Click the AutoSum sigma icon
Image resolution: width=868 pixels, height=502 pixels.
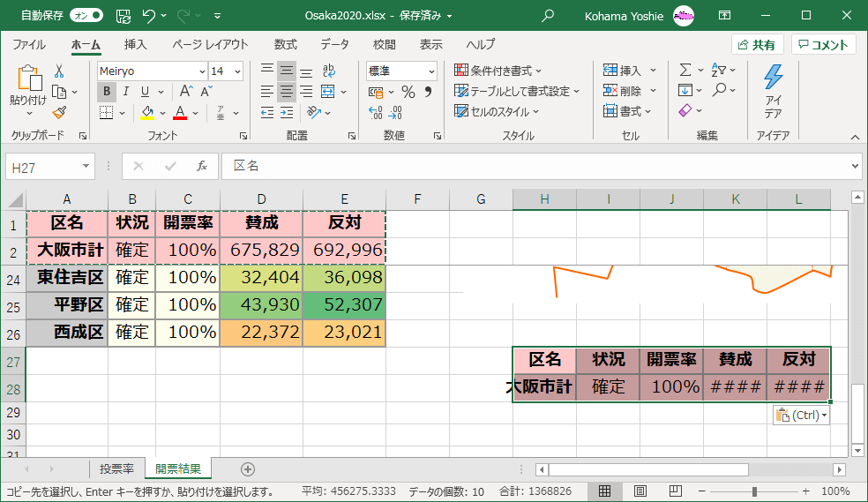click(x=685, y=70)
